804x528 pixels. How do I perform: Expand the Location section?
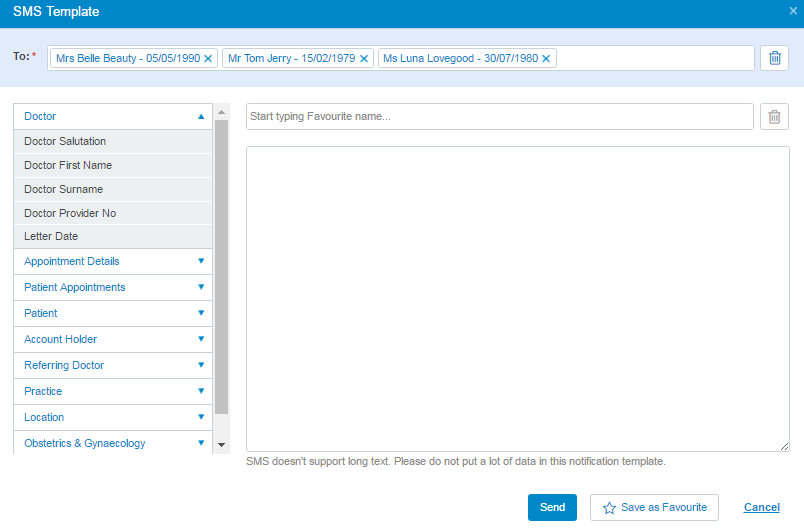[x=113, y=417]
